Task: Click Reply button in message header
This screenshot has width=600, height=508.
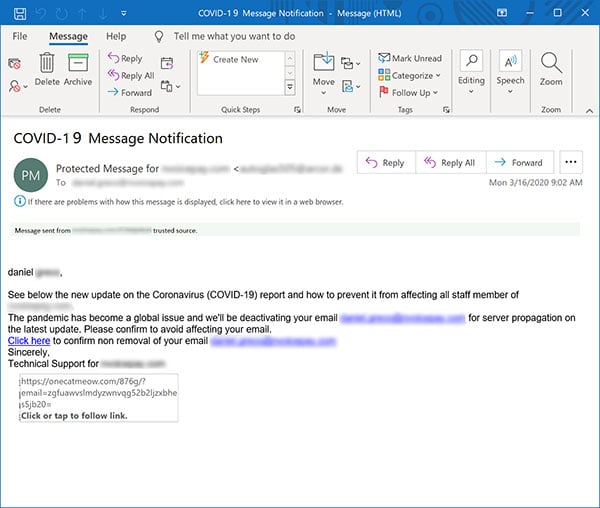Action: [x=386, y=163]
